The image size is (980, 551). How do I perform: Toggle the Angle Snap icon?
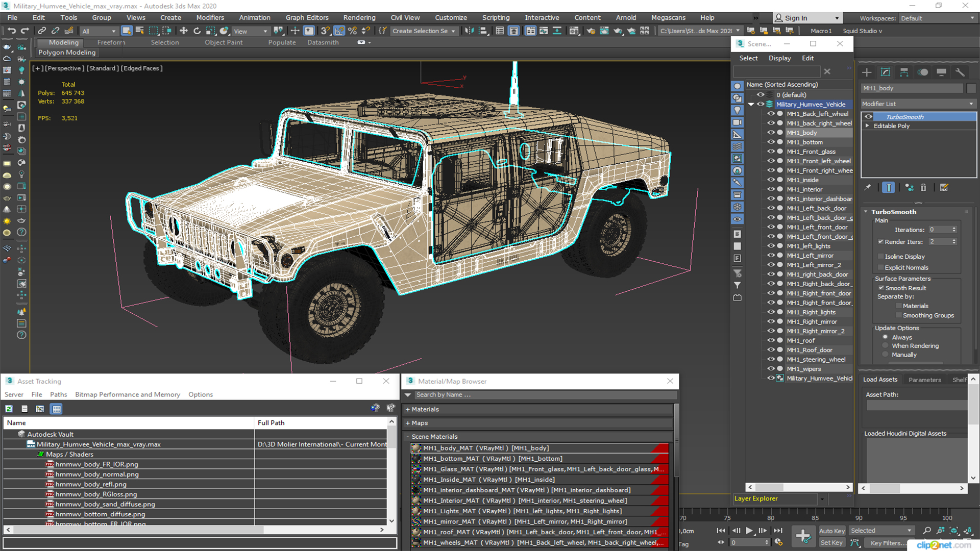pos(339,31)
